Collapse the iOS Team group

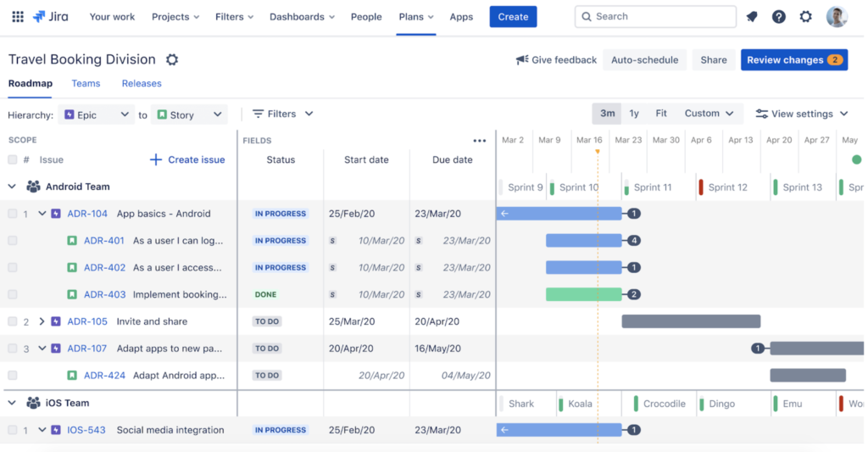tap(12, 403)
